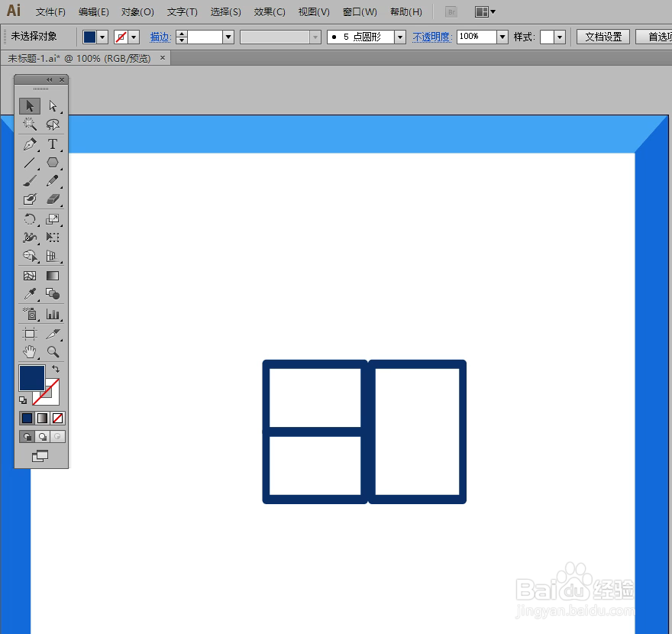Screen dimensions: 672x634
Task: Select the Perspective Grid tool
Action: (53, 256)
